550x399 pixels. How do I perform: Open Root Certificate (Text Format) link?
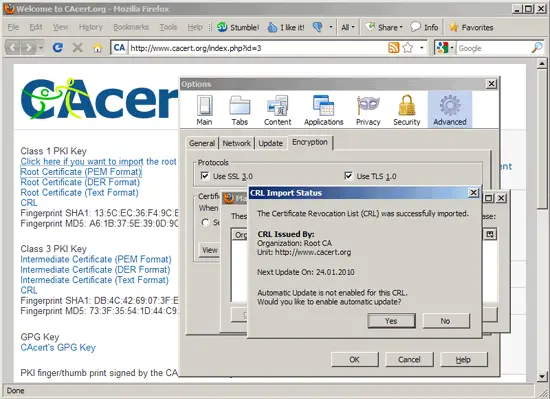[79, 192]
